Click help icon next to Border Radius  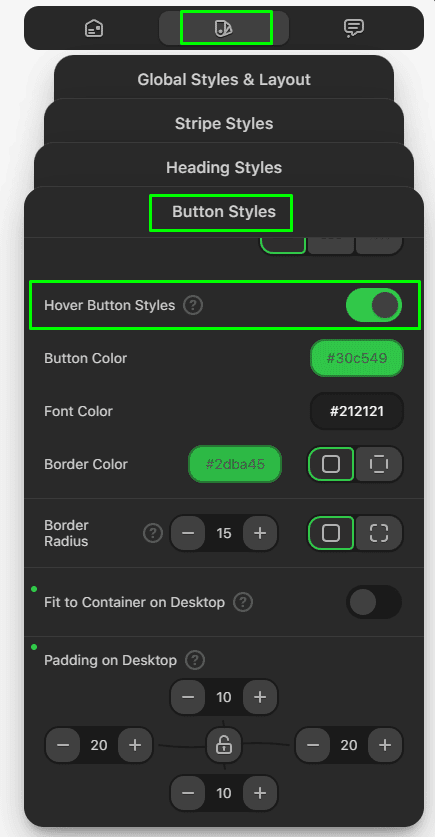click(x=153, y=533)
